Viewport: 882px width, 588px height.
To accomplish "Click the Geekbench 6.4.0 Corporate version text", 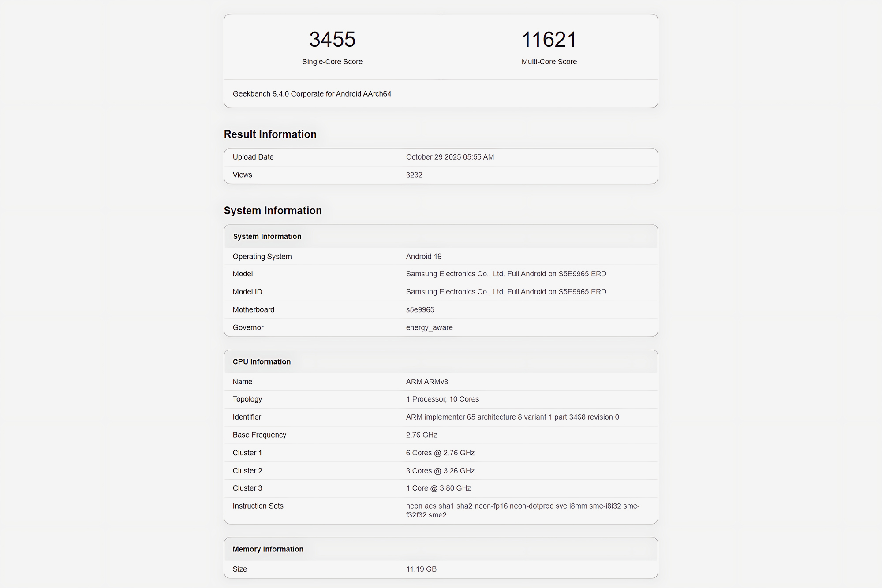I will (x=312, y=94).
